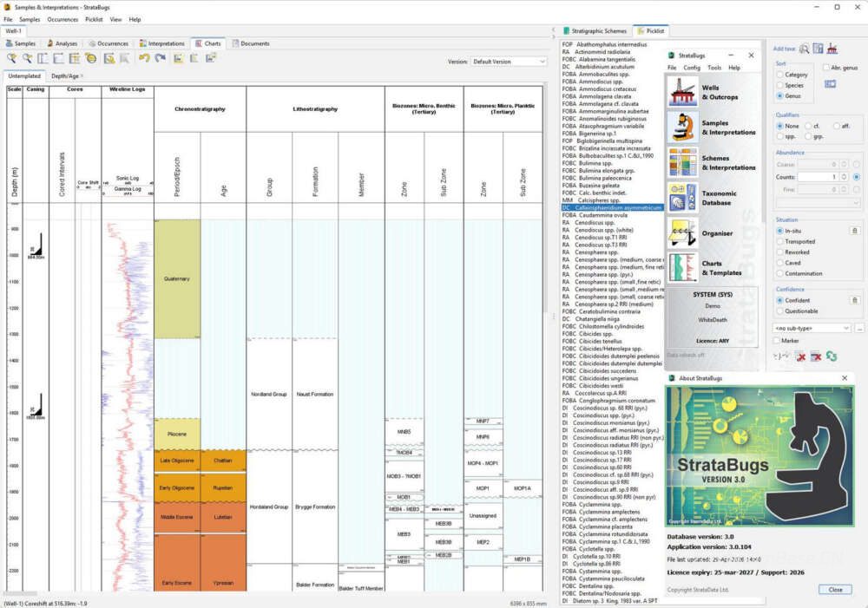Image resolution: width=868 pixels, height=608 pixels.
Task: Open Samples & Interpretations module icon
Action: click(682, 127)
